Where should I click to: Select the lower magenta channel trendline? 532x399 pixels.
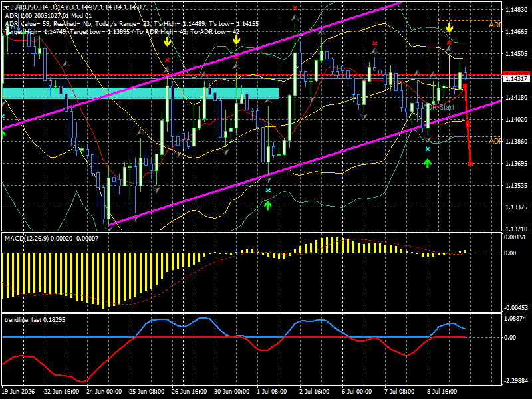tap(305, 163)
